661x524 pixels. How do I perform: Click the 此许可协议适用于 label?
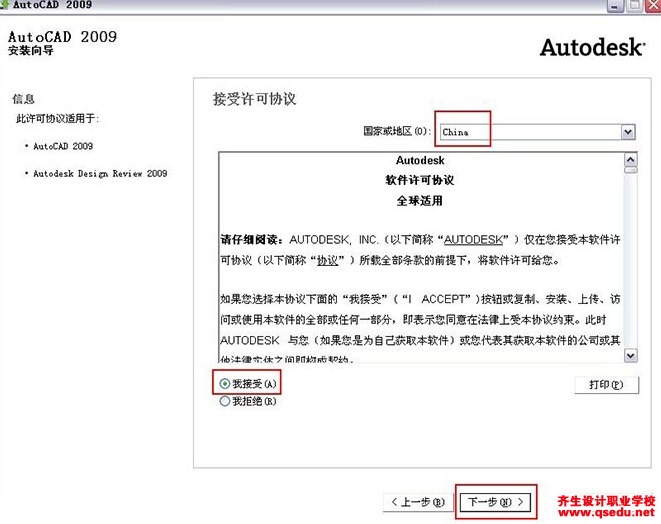(x=57, y=119)
